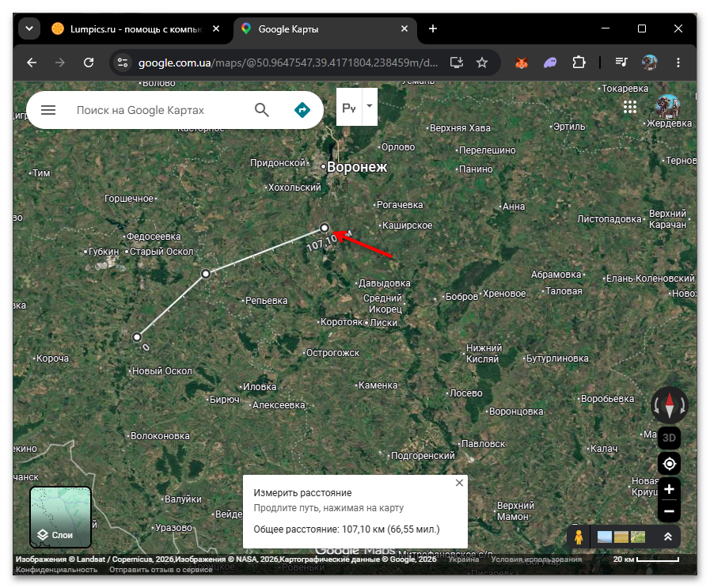Open directions with the blue arrow icon
710x588 pixels.
(x=302, y=110)
